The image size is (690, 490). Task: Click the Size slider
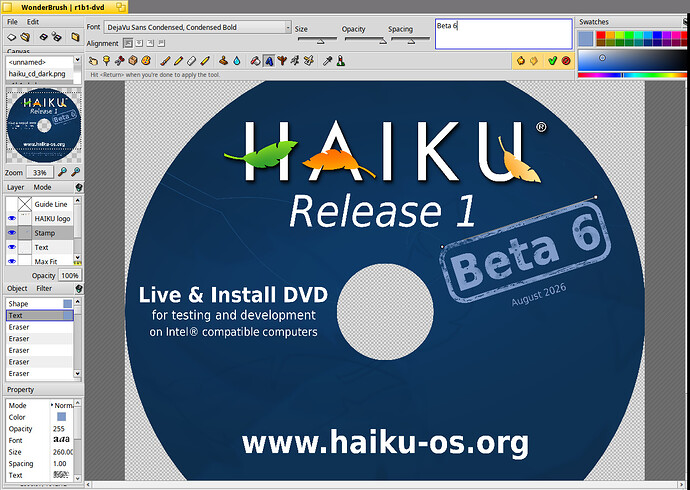pos(317,40)
